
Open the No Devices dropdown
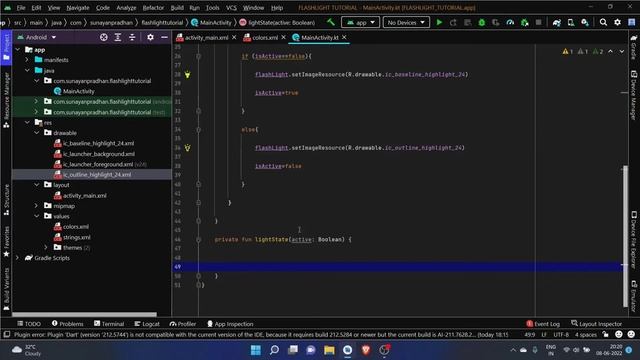406,22
